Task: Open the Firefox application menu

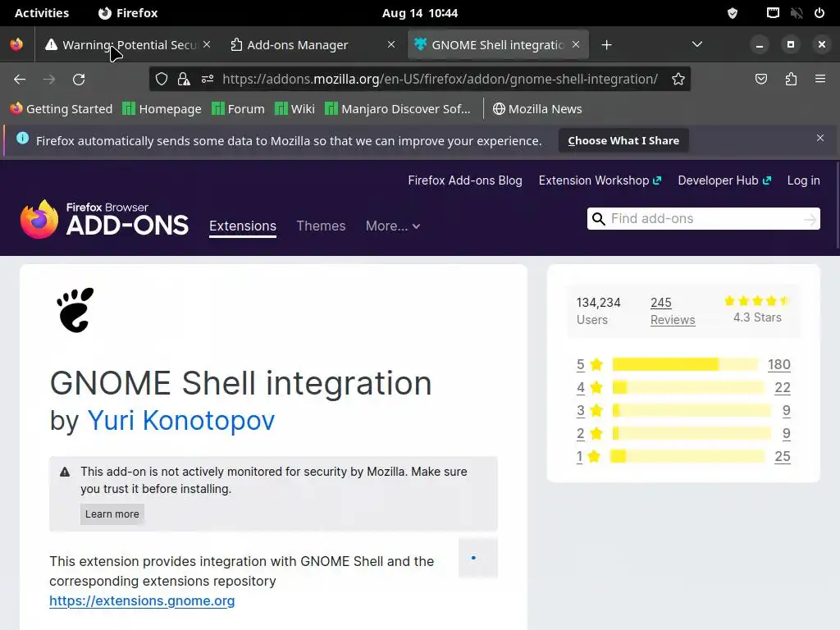Action: (x=820, y=80)
